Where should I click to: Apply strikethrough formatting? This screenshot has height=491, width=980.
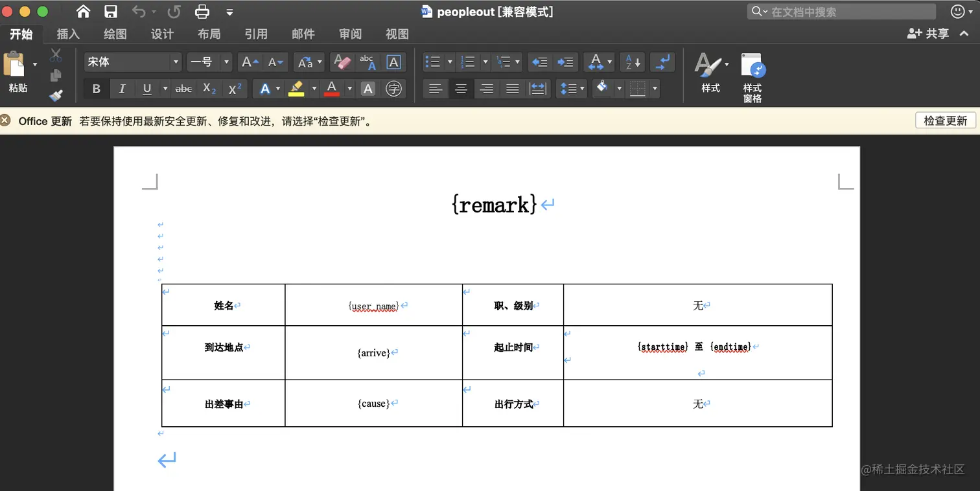tap(184, 89)
